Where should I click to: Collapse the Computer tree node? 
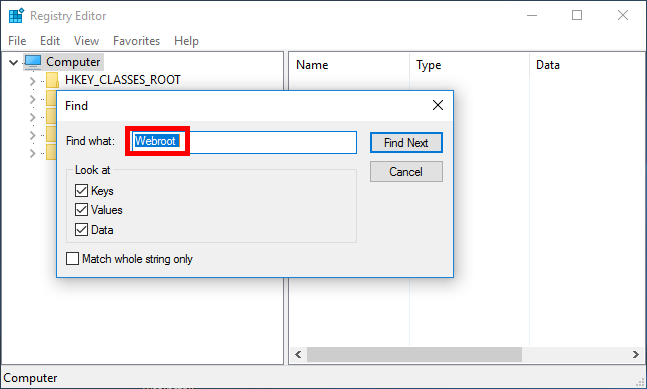(x=14, y=63)
